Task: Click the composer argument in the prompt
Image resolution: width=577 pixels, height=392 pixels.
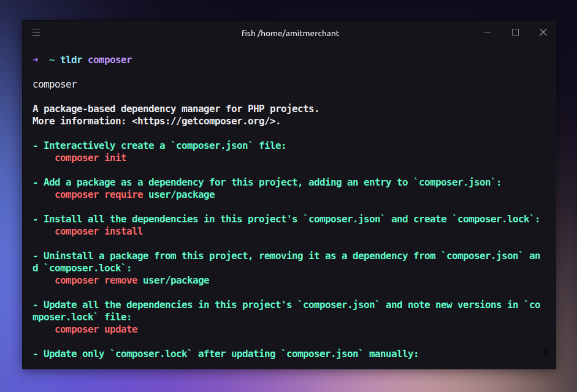Action: tap(110, 60)
